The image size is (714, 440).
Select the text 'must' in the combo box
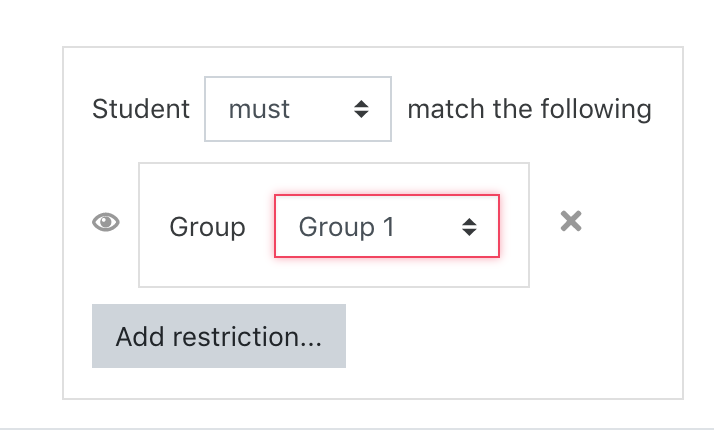tap(259, 110)
